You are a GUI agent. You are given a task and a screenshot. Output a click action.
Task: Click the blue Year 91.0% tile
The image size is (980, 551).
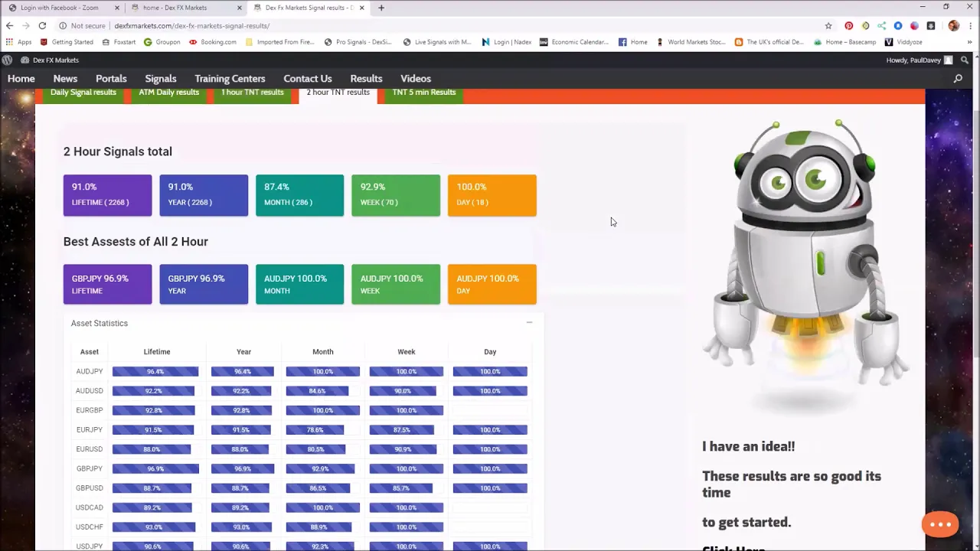[204, 195]
